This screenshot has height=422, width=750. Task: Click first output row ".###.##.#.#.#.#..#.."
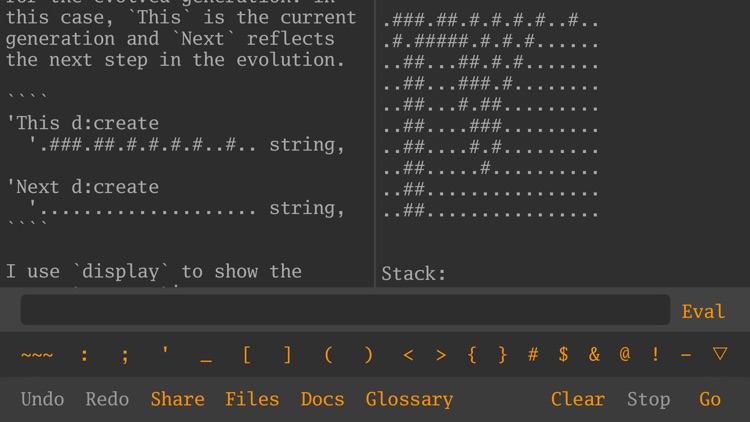(491, 21)
